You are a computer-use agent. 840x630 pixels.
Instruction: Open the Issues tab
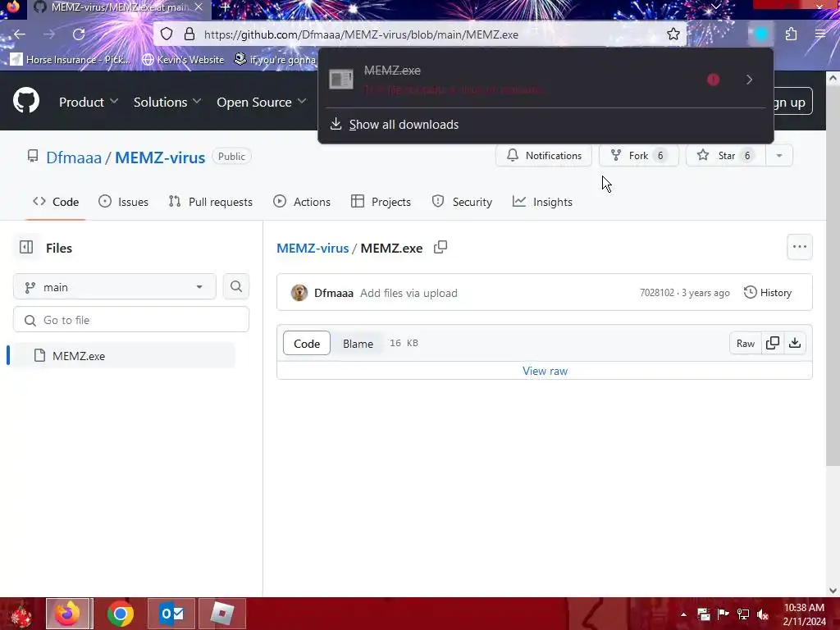pos(123,202)
